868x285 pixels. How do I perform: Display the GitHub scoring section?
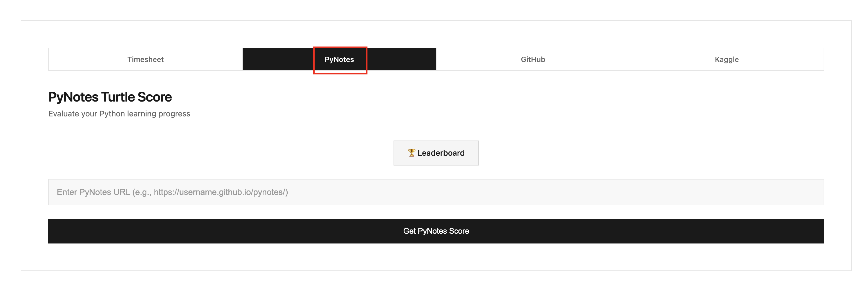pos(533,59)
